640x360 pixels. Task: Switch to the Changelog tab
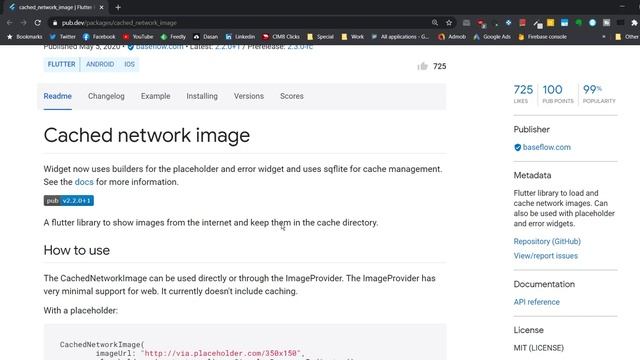tap(106, 96)
